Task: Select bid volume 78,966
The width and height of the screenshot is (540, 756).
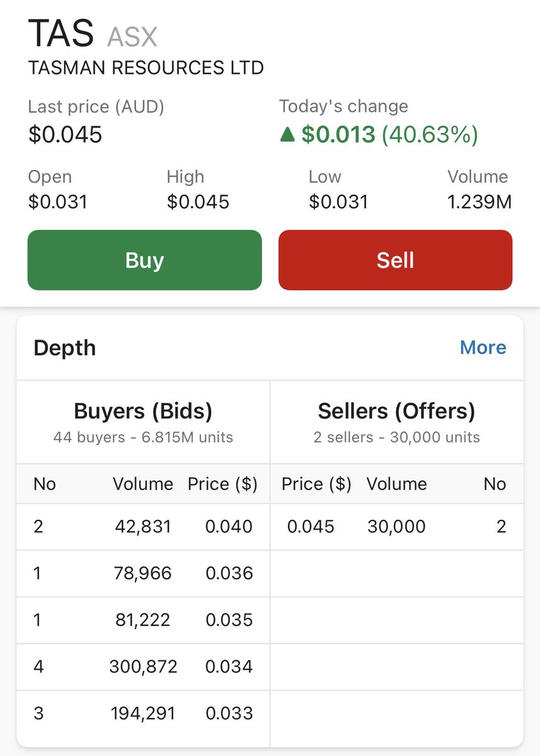Action: 144,573
